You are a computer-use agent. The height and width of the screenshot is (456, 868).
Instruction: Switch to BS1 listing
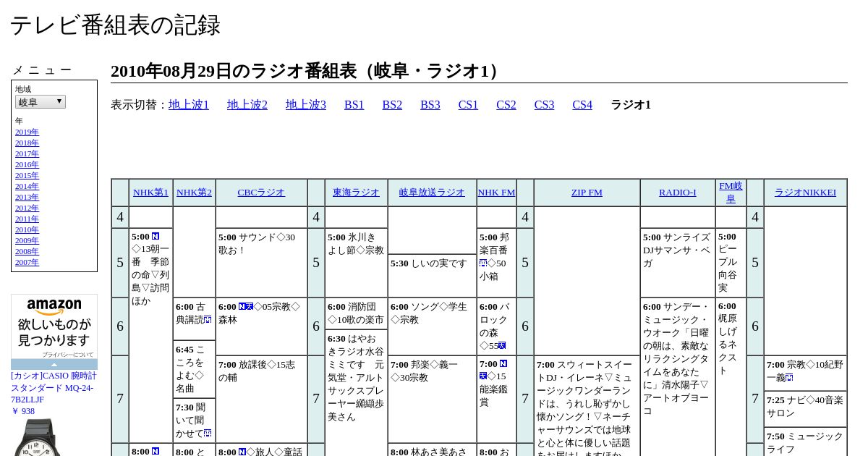tap(354, 105)
